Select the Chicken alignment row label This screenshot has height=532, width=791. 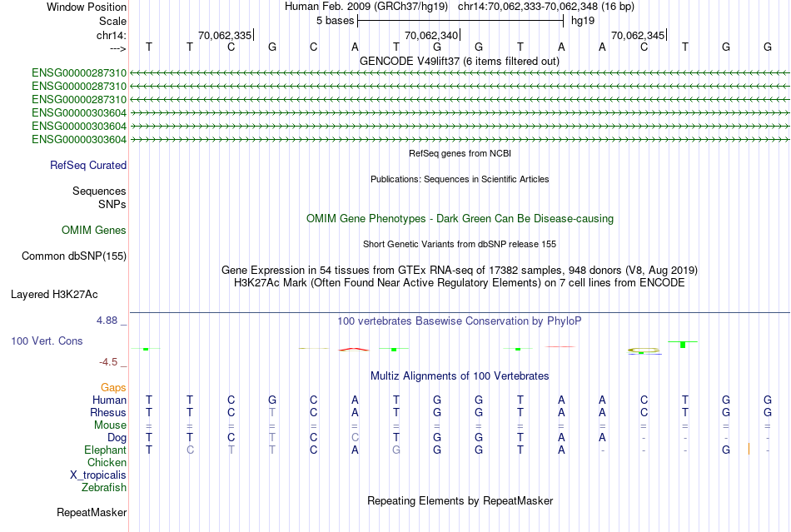point(107,462)
